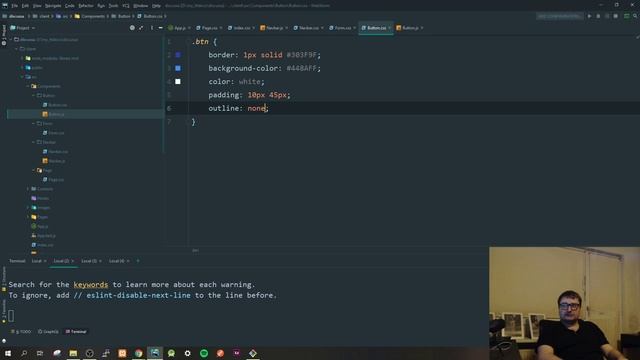This screenshot has width=640, height=360.
Task: Switch to the App.js editor tab
Action: (180, 28)
